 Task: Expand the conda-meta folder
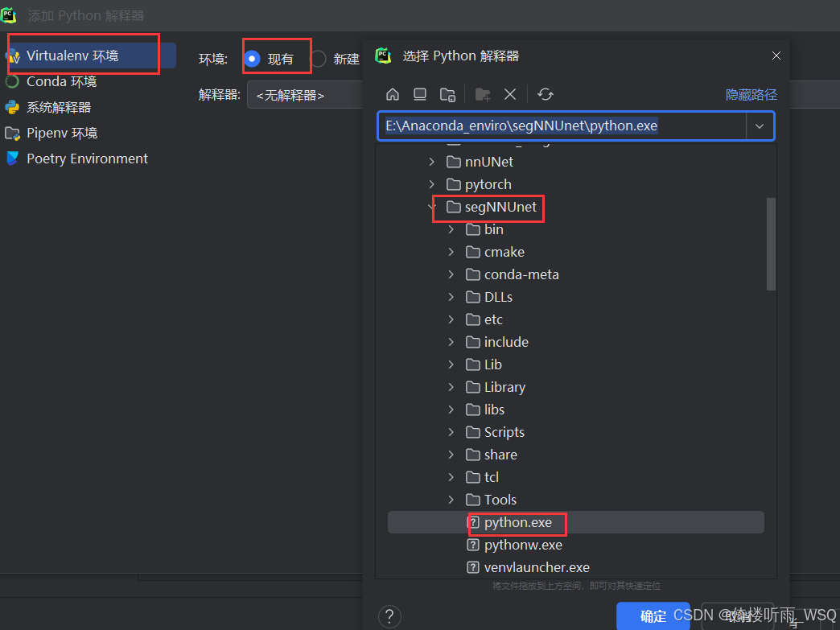(451, 274)
